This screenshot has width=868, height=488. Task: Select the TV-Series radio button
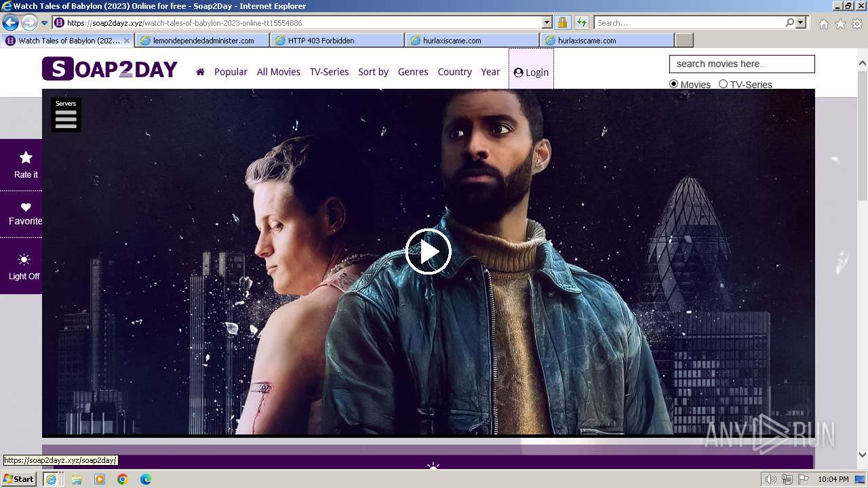[723, 84]
